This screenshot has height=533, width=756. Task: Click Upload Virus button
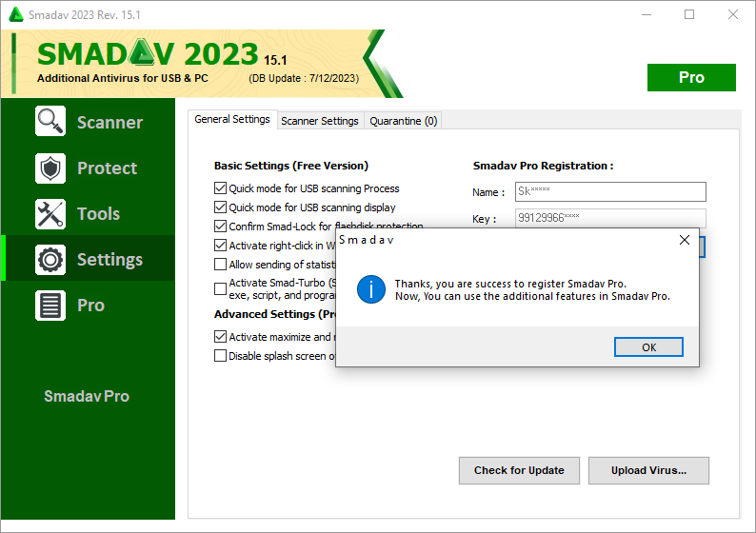pyautogui.click(x=648, y=470)
